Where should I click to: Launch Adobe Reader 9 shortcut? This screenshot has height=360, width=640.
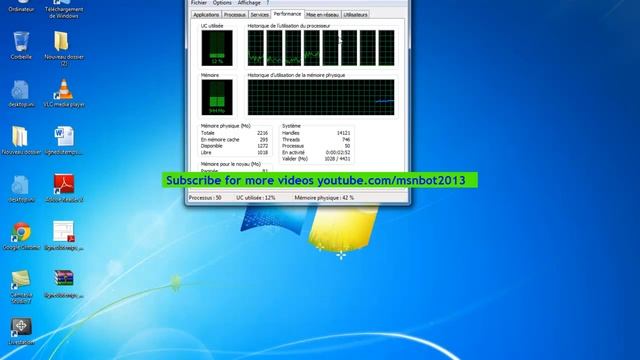[64, 188]
